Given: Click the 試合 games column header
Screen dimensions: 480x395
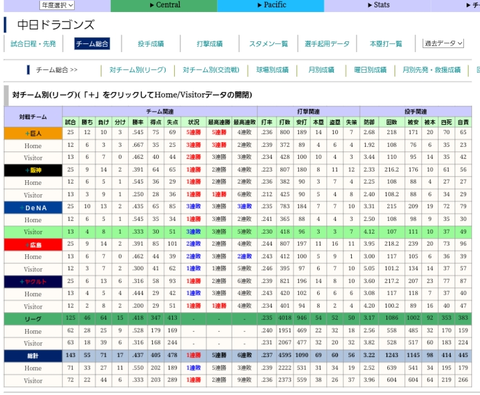Looking at the screenshot, I should click(70, 122).
